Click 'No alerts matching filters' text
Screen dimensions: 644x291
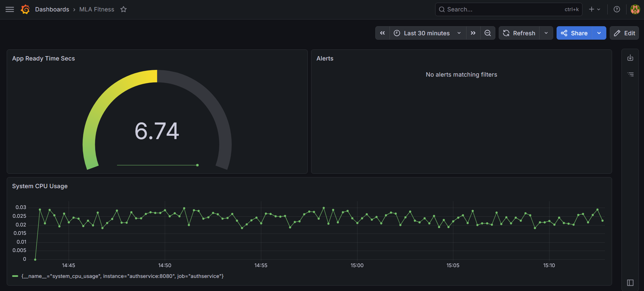(x=461, y=75)
